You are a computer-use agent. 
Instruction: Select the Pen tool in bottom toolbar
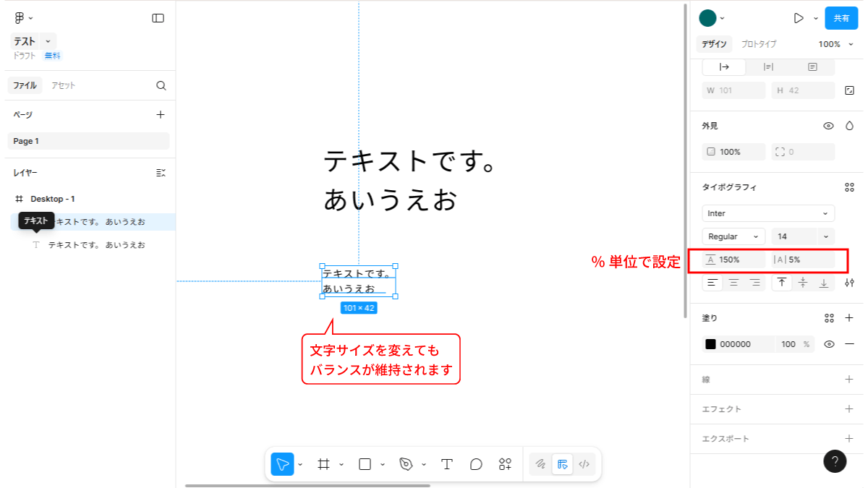(x=407, y=464)
